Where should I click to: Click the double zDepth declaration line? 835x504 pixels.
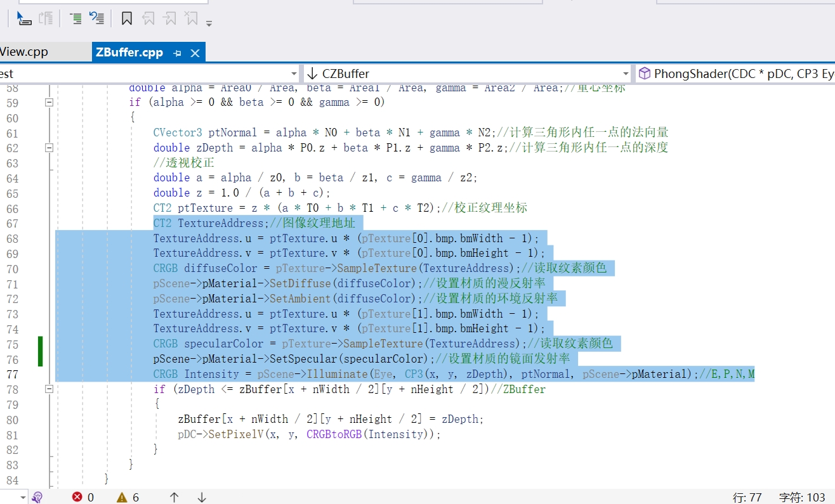(411, 148)
